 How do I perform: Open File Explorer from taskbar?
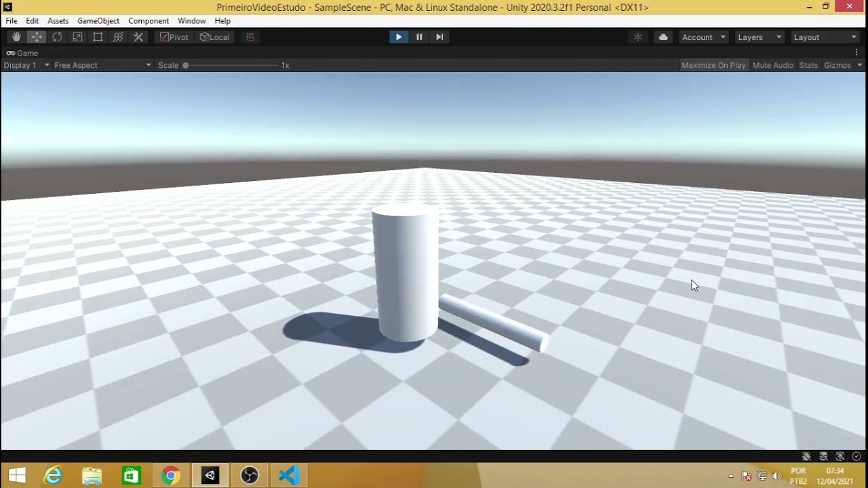92,476
